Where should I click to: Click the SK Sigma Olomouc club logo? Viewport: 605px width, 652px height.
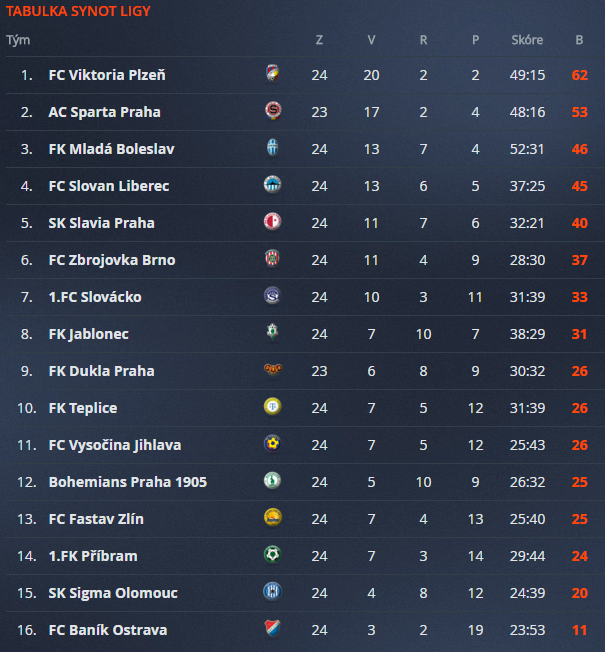click(x=273, y=593)
